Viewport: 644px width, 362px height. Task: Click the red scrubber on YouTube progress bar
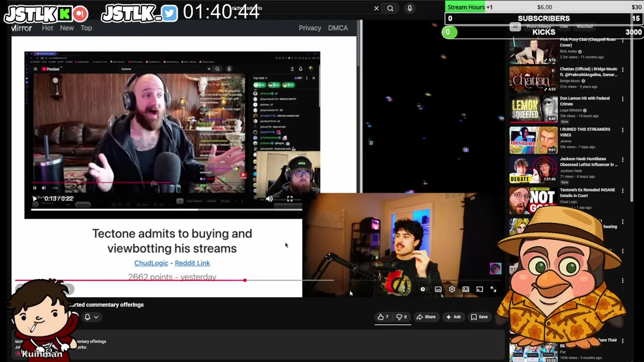[x=245, y=280]
